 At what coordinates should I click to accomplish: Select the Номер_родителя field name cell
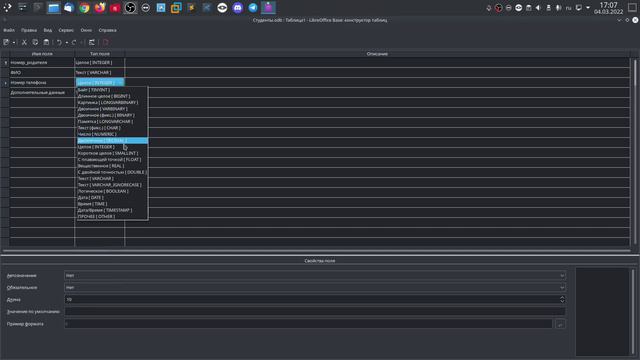tap(42, 62)
